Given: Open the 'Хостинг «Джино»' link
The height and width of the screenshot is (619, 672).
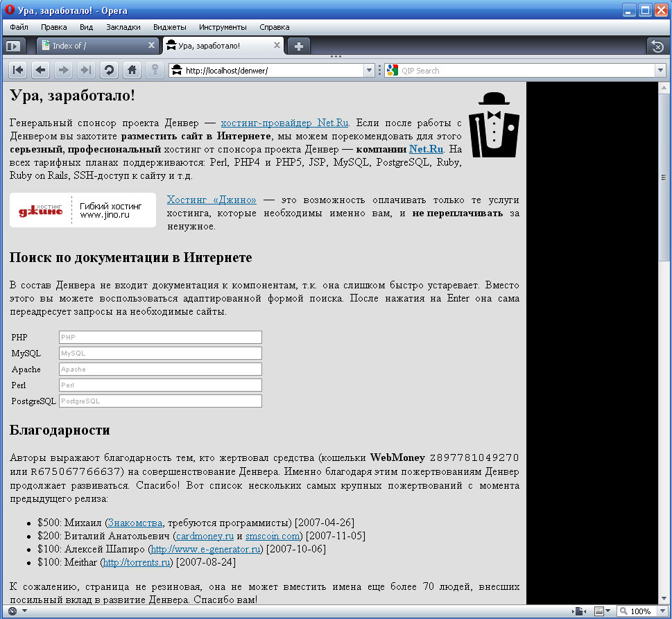Looking at the screenshot, I should (212, 200).
